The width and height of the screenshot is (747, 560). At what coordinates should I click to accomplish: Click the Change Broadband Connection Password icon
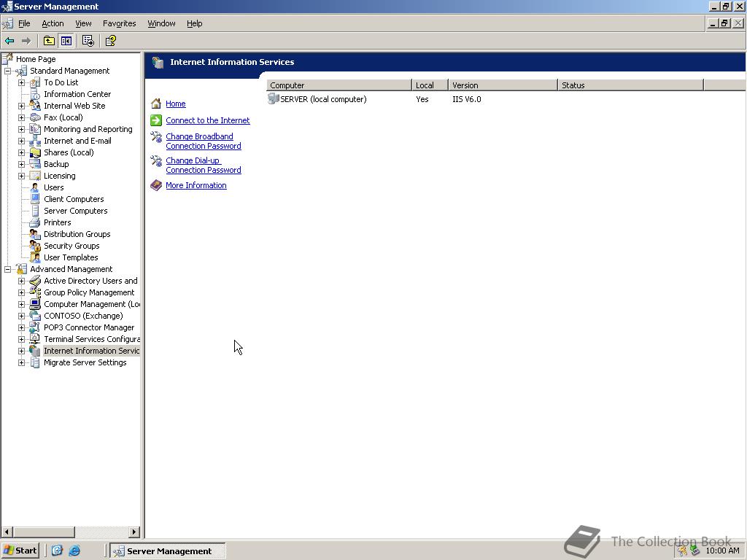click(x=156, y=137)
